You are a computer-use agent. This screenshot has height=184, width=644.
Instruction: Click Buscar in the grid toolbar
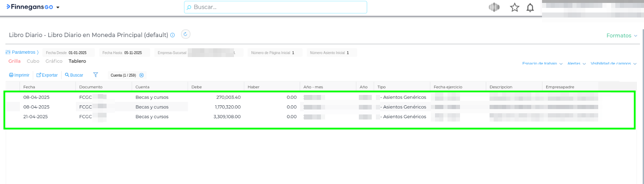74,75
